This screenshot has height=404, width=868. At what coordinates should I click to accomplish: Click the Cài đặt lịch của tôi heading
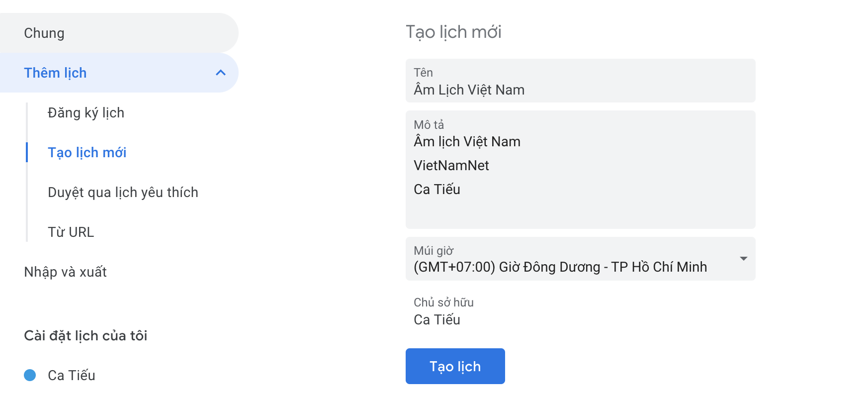click(86, 336)
